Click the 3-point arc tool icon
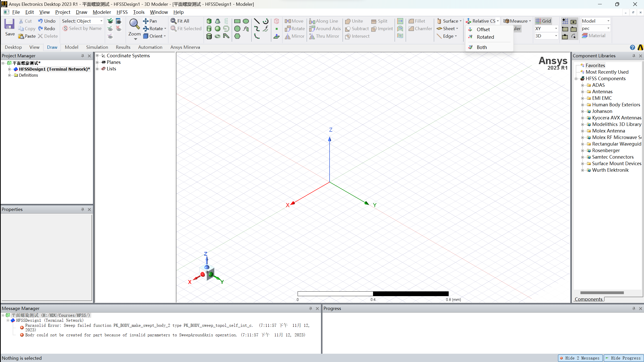This screenshot has width=644, height=362. tap(257, 36)
